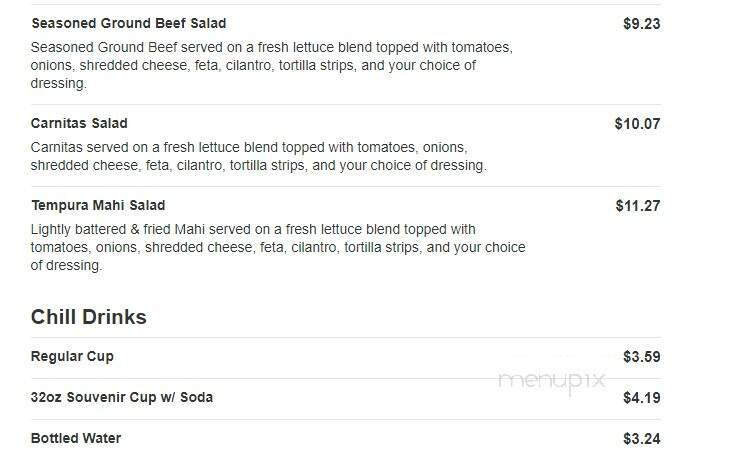Select the $10.07 Carnitas Salad price
Image resolution: width=731 pixels, height=463 pixels.
click(637, 124)
